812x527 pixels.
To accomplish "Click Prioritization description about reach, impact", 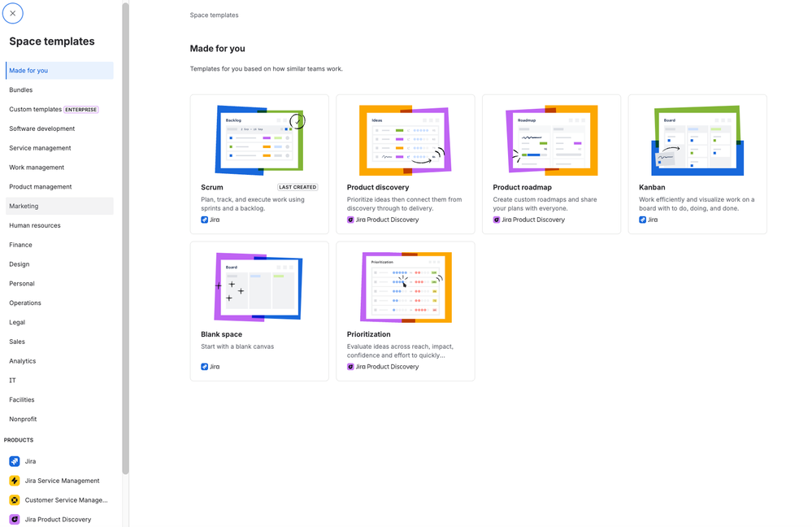I will click(x=400, y=351).
